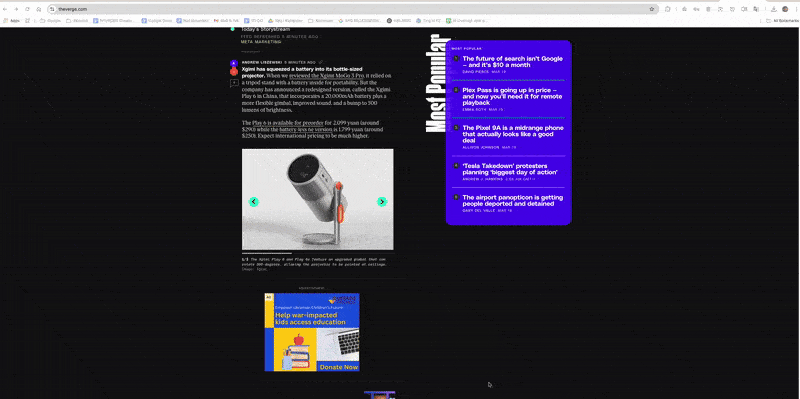The width and height of the screenshot is (800, 399).
Task: Open the Chrome profile avatar
Action: pyautogui.click(x=785, y=9)
